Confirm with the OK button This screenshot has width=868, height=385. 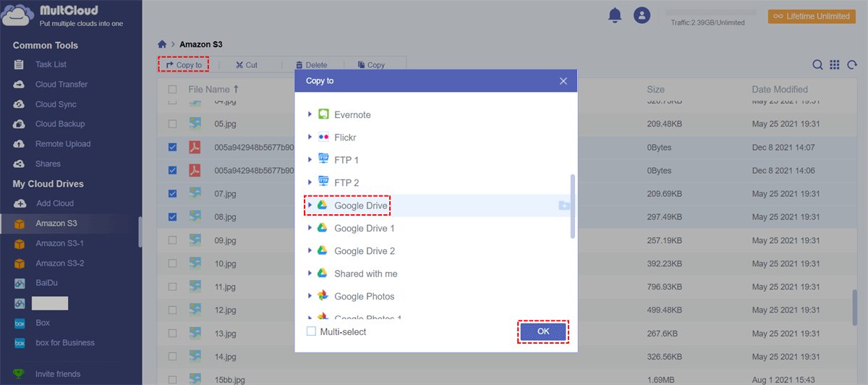(x=543, y=331)
